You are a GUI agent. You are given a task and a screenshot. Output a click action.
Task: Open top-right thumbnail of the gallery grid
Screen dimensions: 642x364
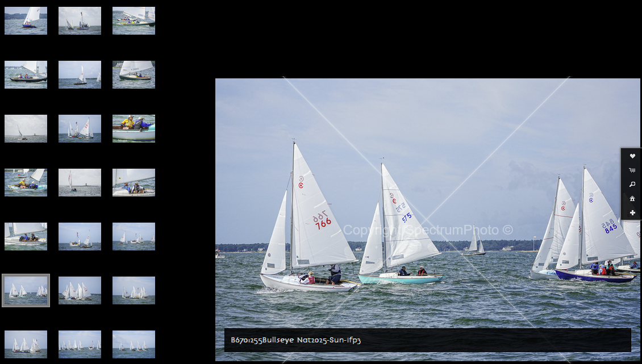click(134, 20)
